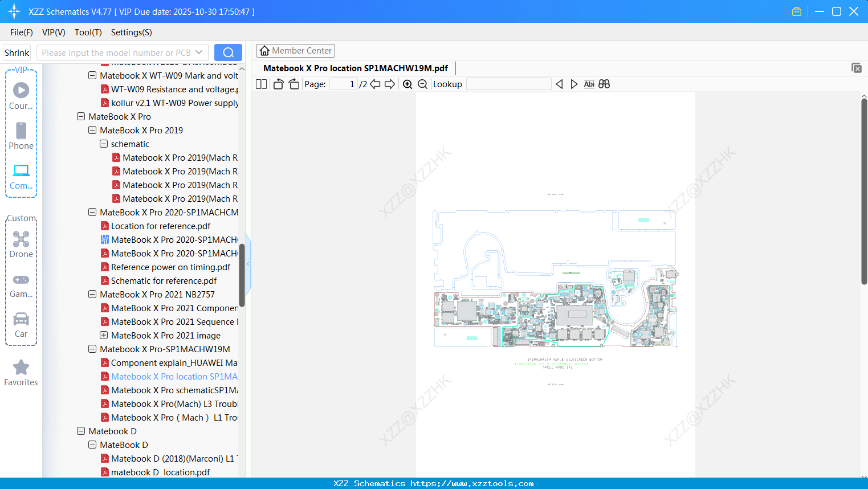Rotate the page clockwise
This screenshot has height=489, width=868.
pos(294,84)
